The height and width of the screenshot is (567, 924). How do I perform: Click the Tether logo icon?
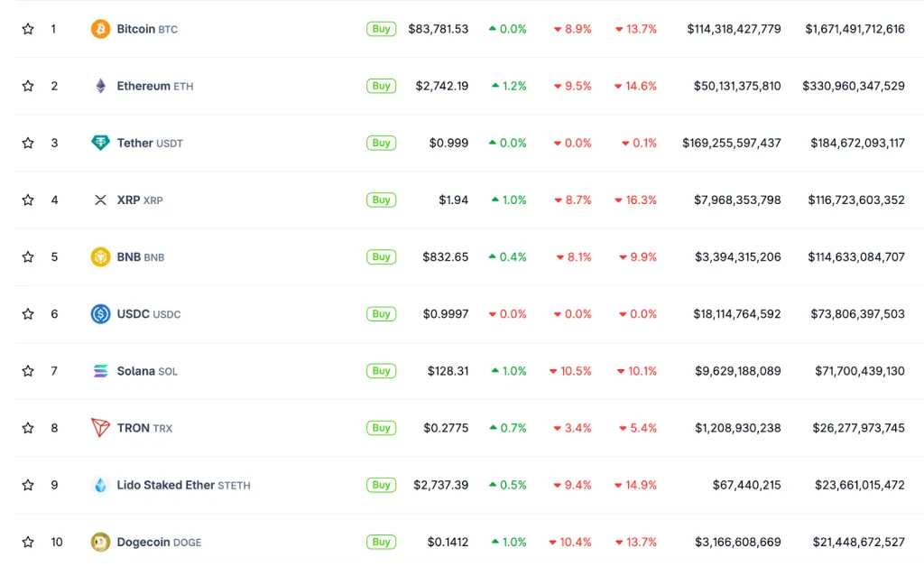(100, 143)
